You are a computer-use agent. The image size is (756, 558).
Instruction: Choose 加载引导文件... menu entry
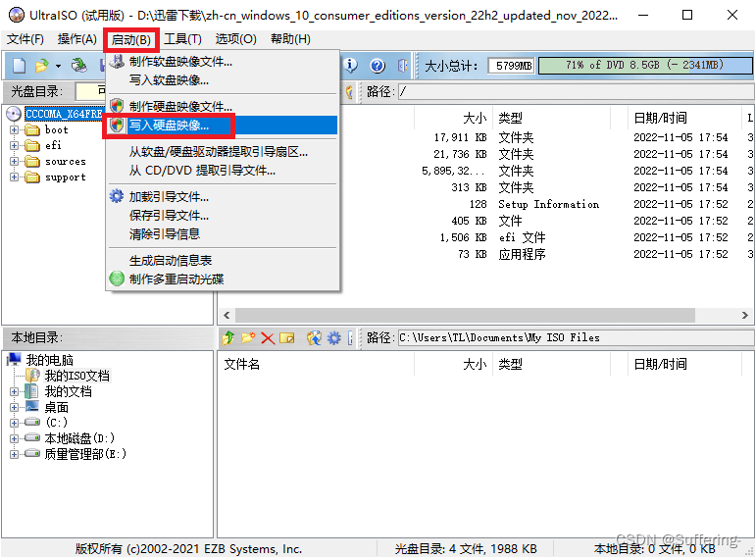(x=223, y=197)
